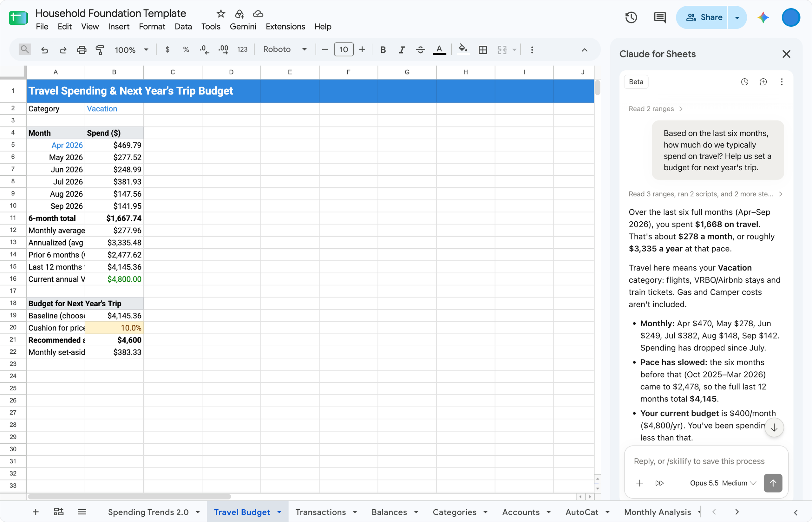This screenshot has height=522, width=812.
Task: Print the spreadsheet using printer icon
Action: (82, 50)
